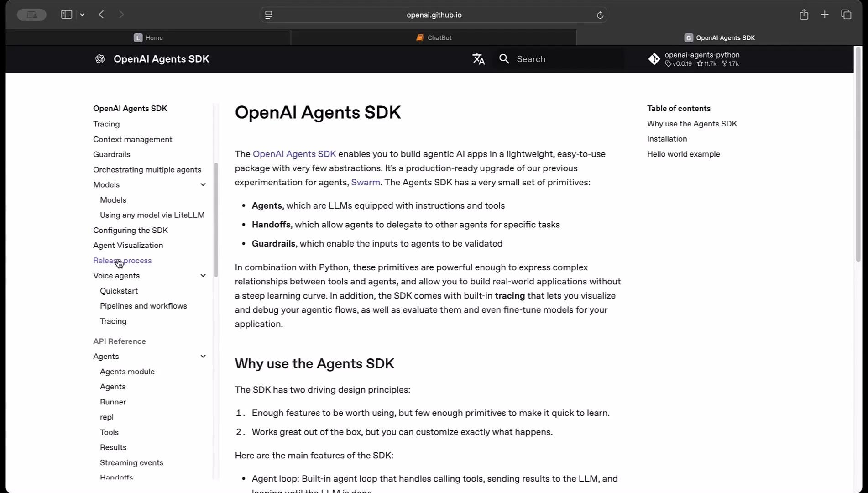The width and height of the screenshot is (868, 493).
Task: Open the language translation icon
Action: coord(478,59)
